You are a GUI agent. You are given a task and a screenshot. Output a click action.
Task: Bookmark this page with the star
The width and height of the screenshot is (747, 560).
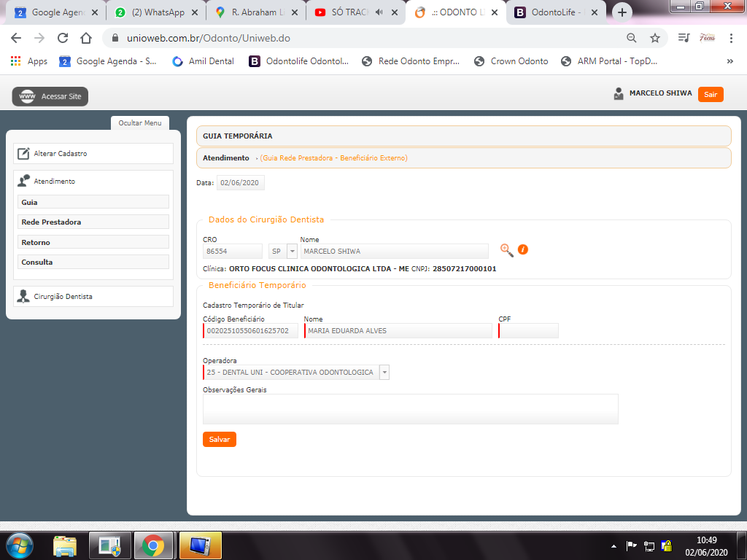click(655, 38)
